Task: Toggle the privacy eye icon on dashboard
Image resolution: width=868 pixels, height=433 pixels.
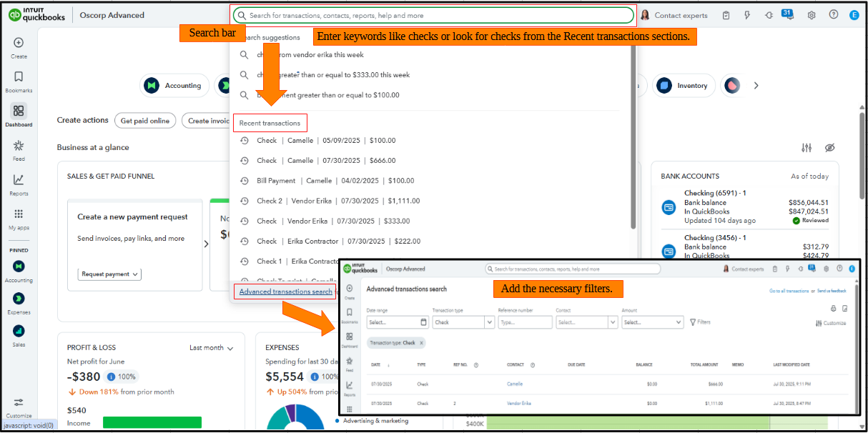Action: point(829,148)
